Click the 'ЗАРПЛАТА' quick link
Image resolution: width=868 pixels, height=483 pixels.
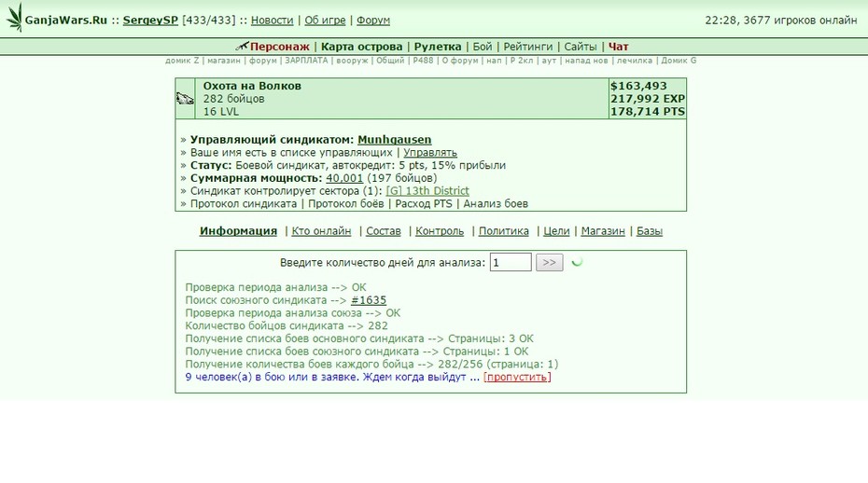[x=306, y=61]
